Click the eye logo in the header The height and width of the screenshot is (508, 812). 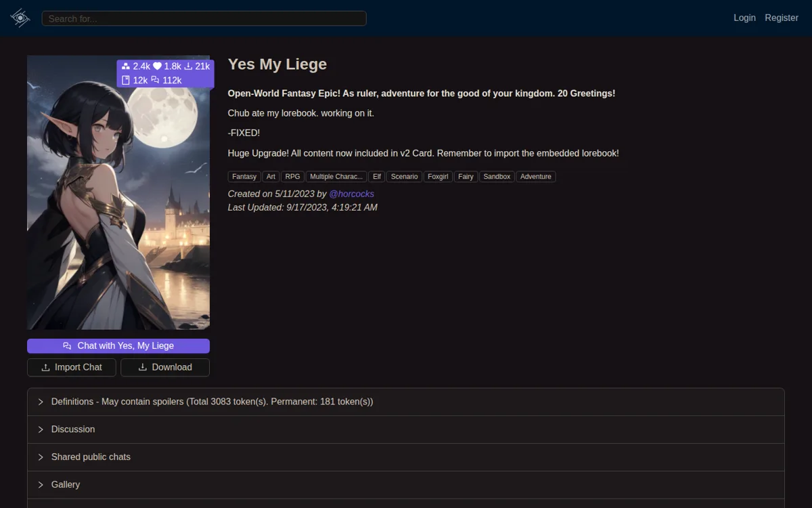20,18
